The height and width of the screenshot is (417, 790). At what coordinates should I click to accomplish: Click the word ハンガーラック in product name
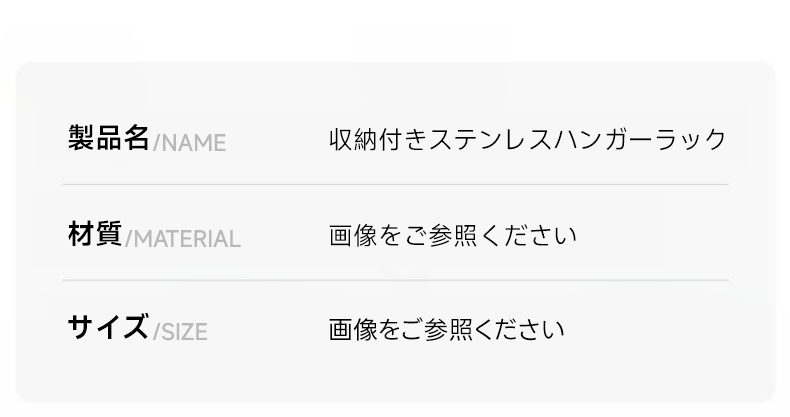[x=640, y=139]
